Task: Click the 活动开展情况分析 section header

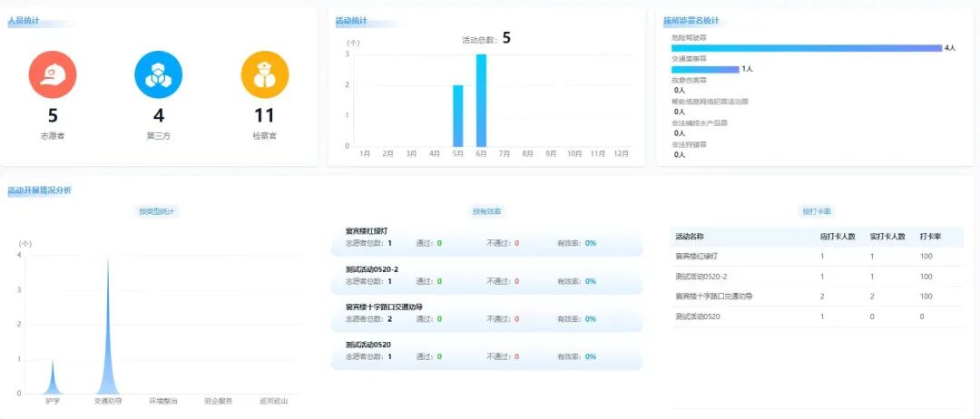Action: click(39, 190)
